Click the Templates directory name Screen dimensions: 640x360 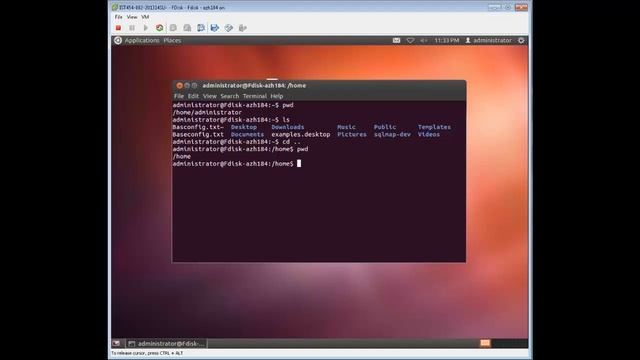tap(434, 127)
